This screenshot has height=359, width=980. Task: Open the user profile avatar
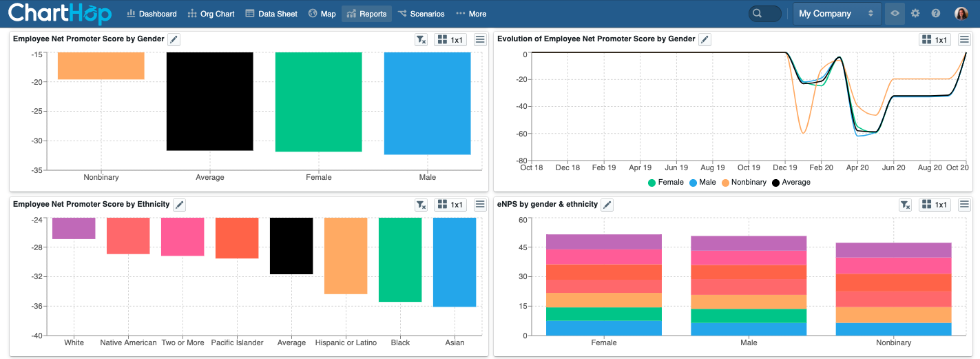[961, 13]
